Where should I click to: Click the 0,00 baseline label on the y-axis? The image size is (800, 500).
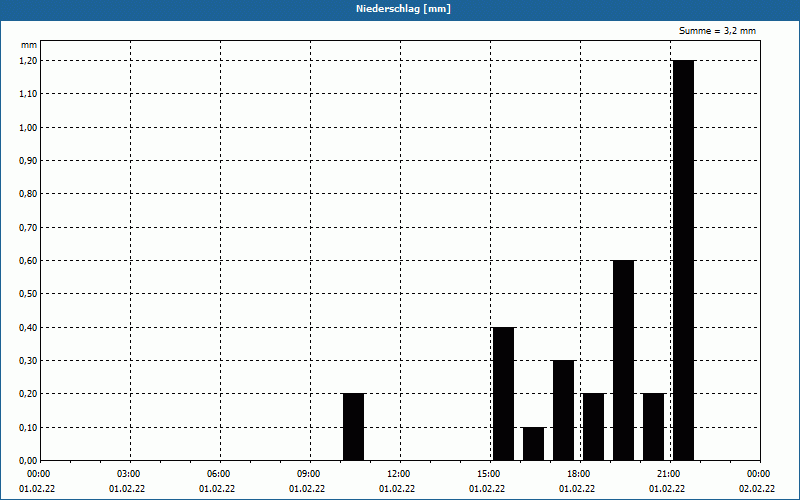pos(27,461)
